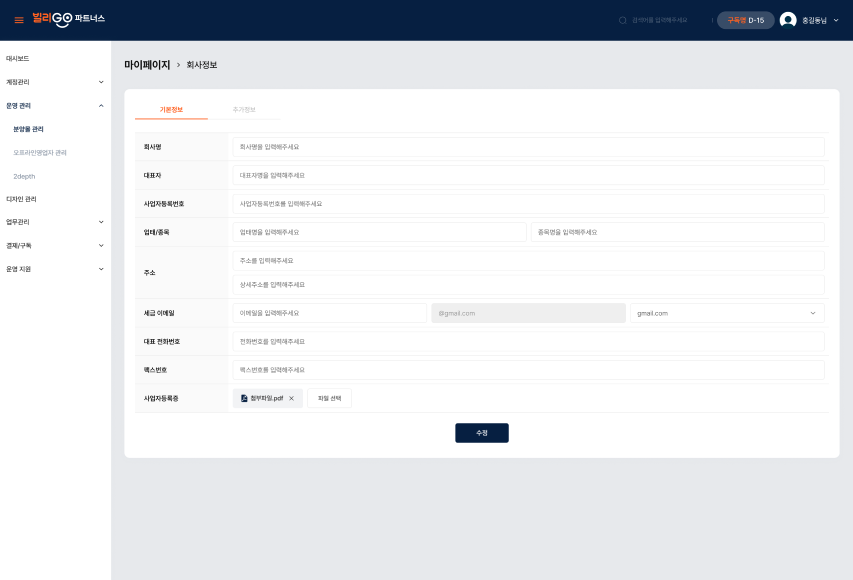Click the user profile avatar icon
Screen dimensions: 853x580
coord(788,20)
